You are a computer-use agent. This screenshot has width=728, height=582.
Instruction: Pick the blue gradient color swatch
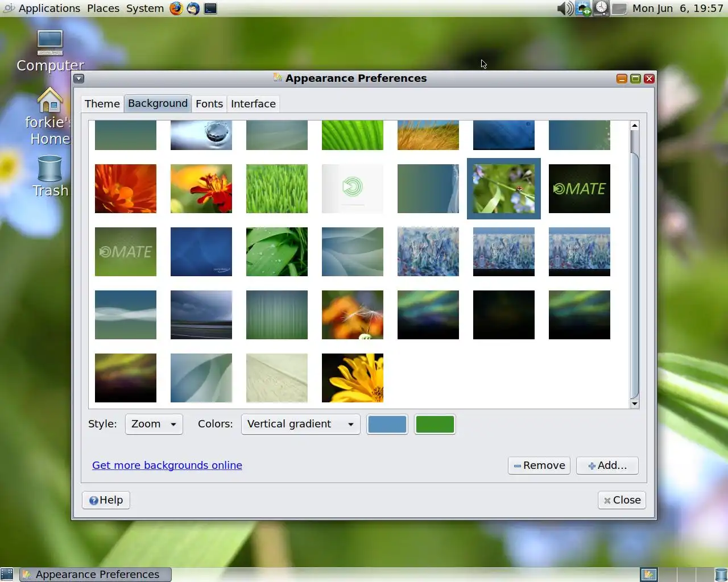coord(387,425)
